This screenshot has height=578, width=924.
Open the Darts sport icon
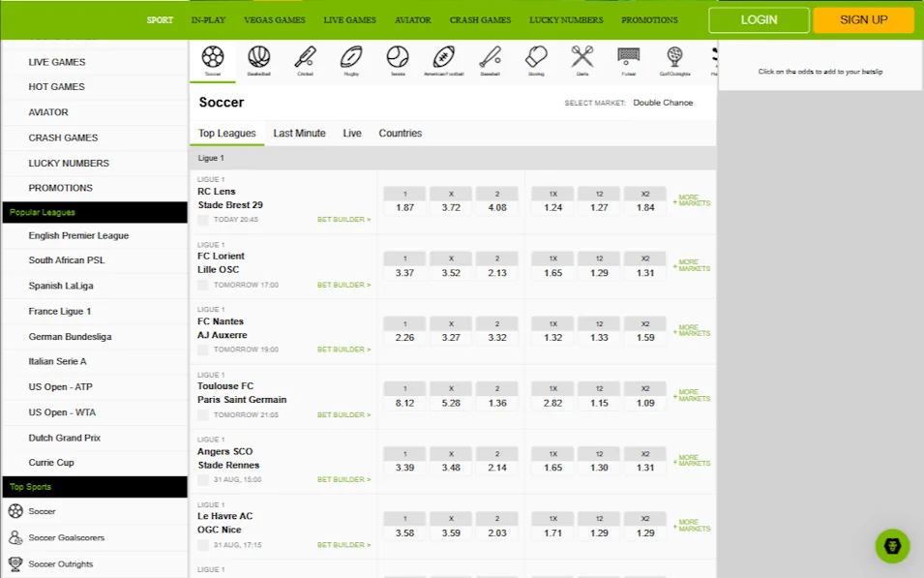pyautogui.click(x=582, y=57)
